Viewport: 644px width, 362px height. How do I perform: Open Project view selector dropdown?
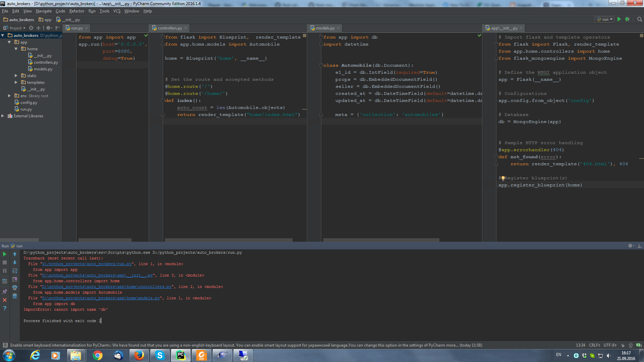[x=14, y=28]
